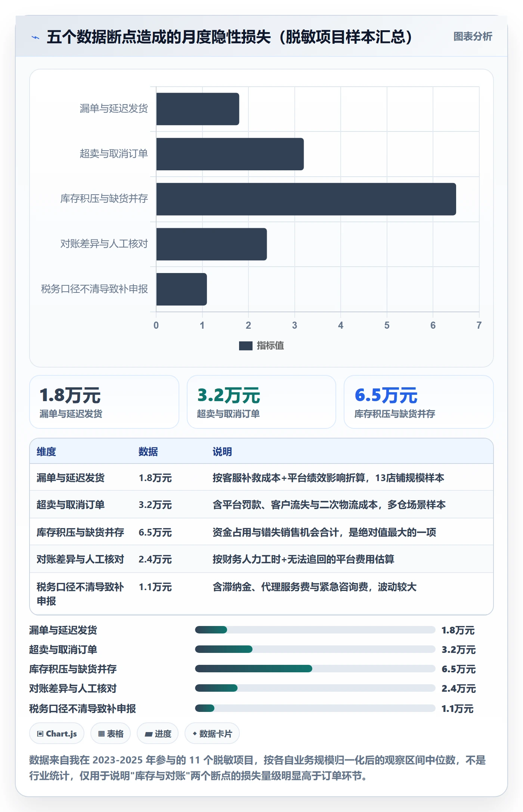The height and width of the screenshot is (812, 523).
Task: Click the 13店铺规模样本 description cell
Action: click(328, 478)
